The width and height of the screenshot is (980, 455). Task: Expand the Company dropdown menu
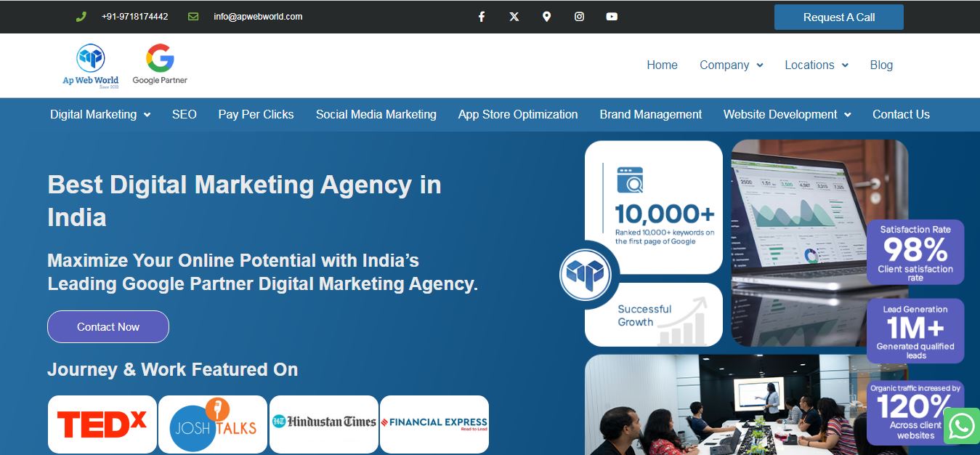731,65
